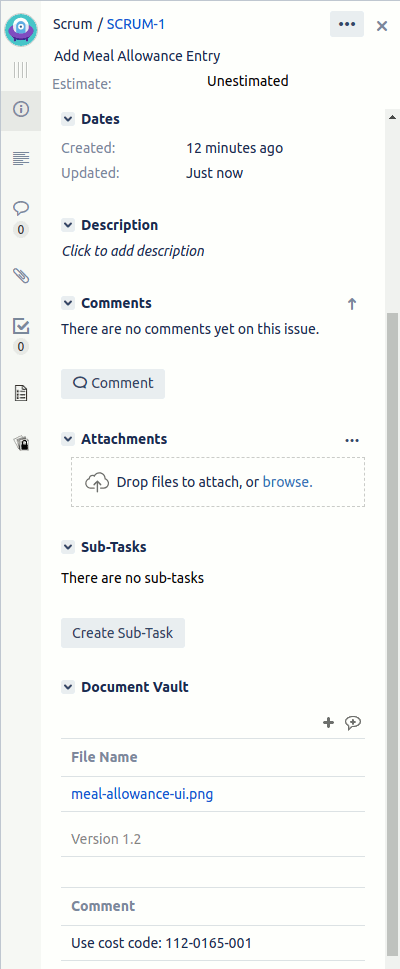The height and width of the screenshot is (969, 400).
Task: Open comments via speech bubble sidebar icon
Action: (21, 208)
